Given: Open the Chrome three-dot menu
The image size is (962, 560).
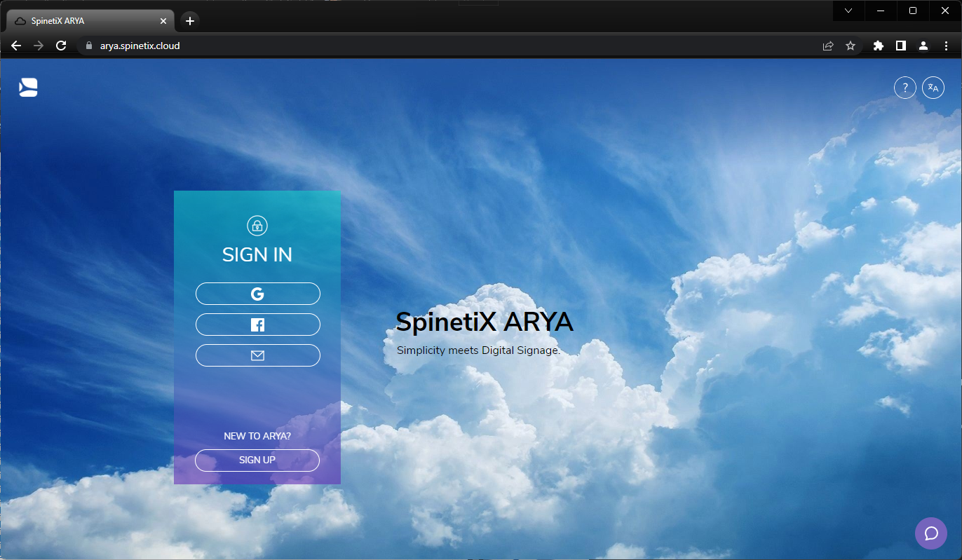Looking at the screenshot, I should pos(946,46).
